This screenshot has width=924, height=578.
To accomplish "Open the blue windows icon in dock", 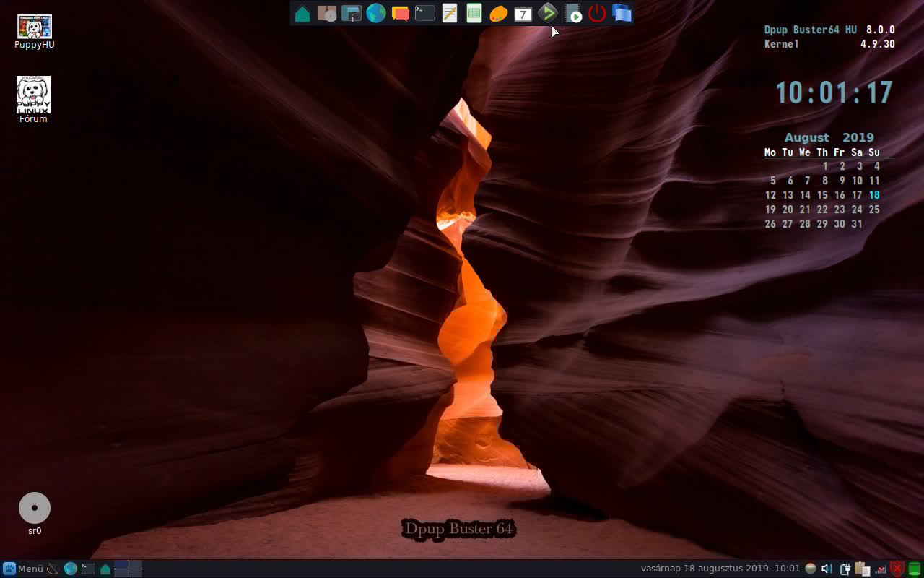I will [x=622, y=13].
